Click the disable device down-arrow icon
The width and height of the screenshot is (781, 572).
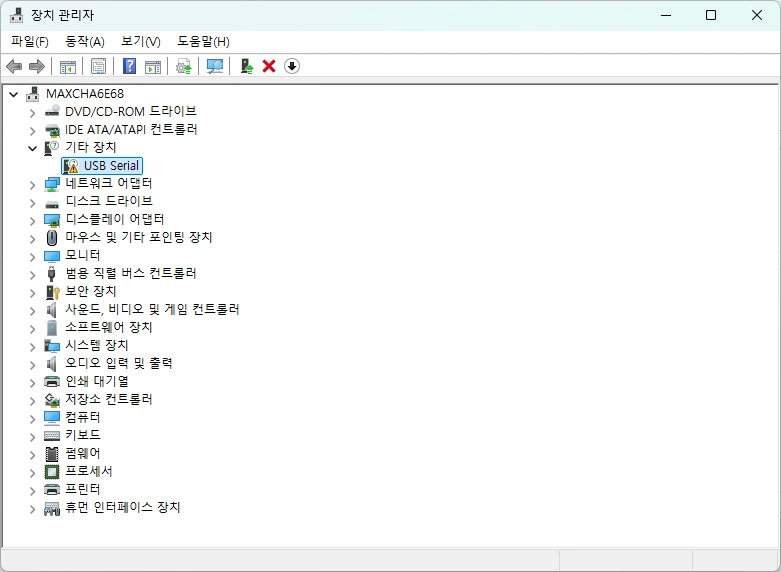(292, 66)
